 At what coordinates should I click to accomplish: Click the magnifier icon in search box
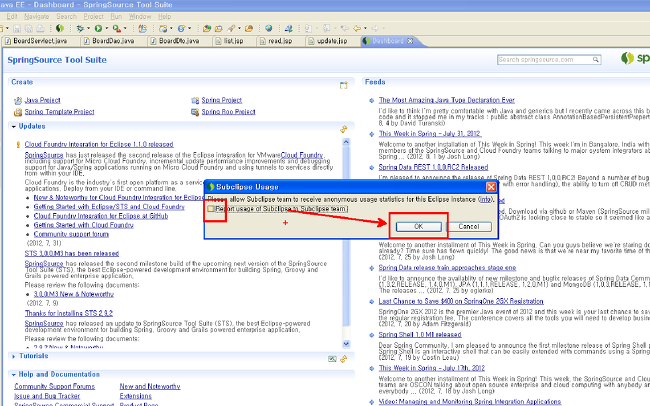[x=596, y=60]
